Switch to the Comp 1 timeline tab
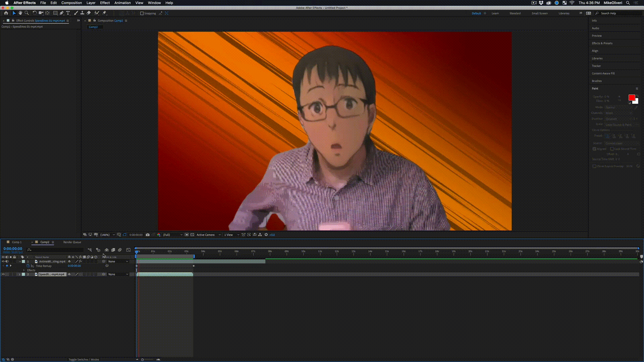The width and height of the screenshot is (644, 362). pyautogui.click(x=16, y=242)
